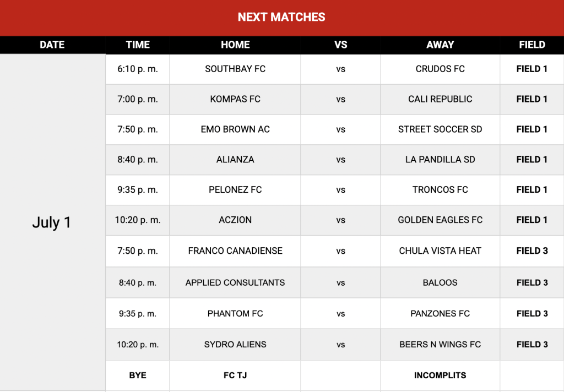Select CRUDOS FC away team cell
This screenshot has height=392, width=564.
(x=440, y=69)
